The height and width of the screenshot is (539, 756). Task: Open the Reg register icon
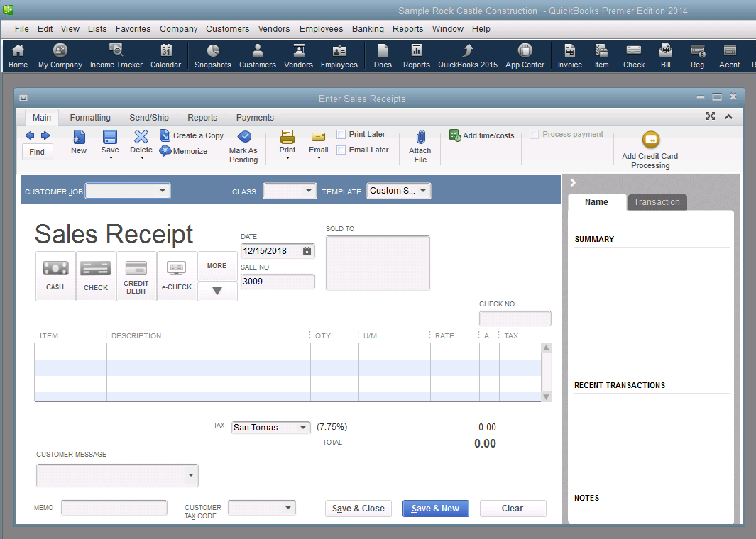tap(697, 56)
